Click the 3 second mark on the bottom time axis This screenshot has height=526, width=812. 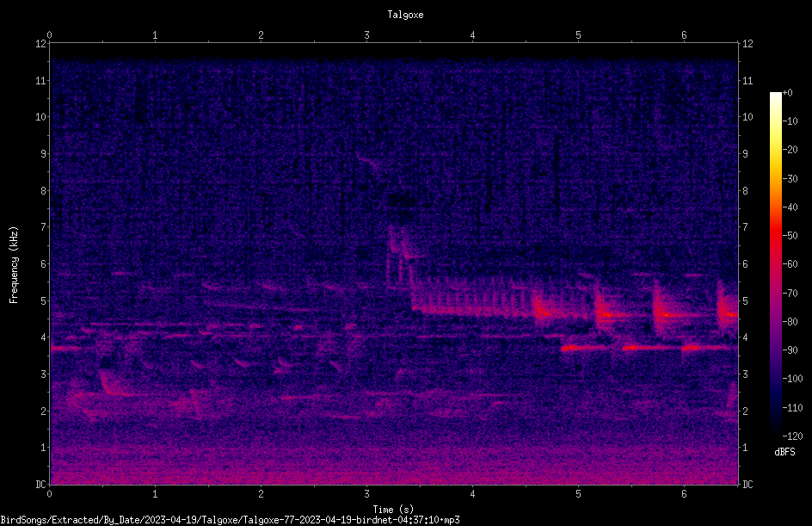pyautogui.click(x=366, y=494)
